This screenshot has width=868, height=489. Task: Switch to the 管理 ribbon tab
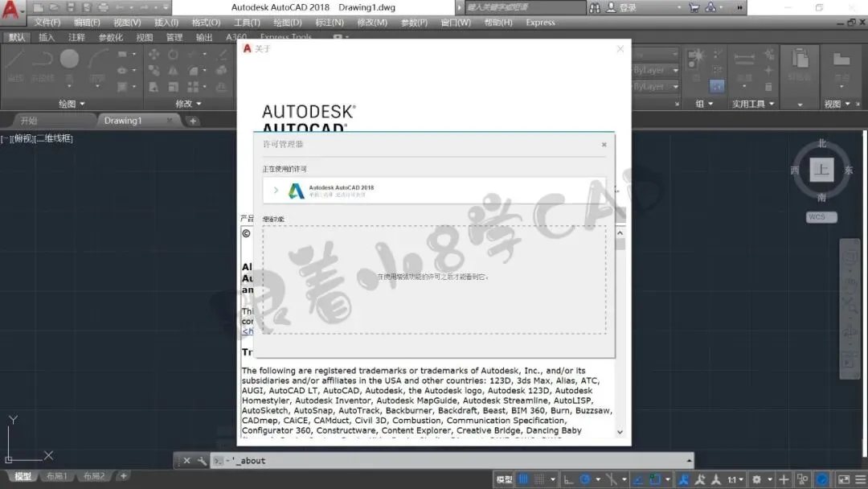click(174, 37)
